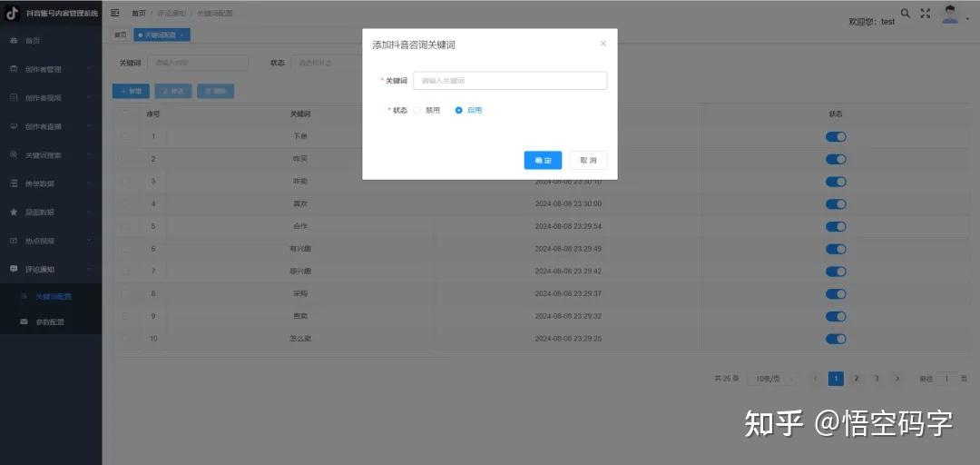Go to previous page with left arrow
The image size is (980, 465).
click(x=815, y=379)
